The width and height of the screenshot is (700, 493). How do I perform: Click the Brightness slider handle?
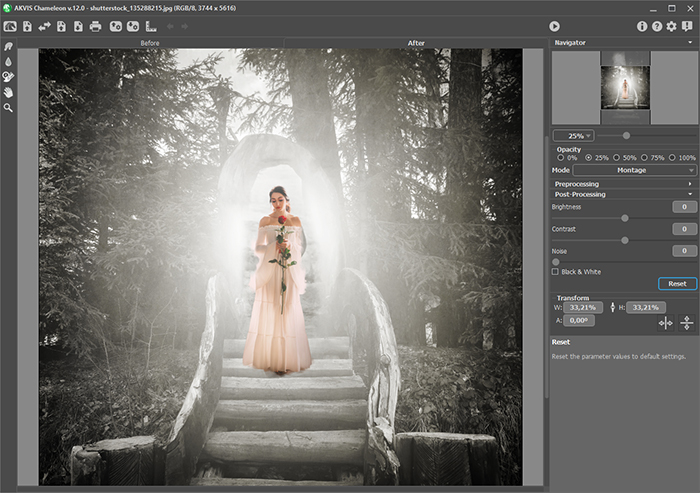click(x=625, y=218)
